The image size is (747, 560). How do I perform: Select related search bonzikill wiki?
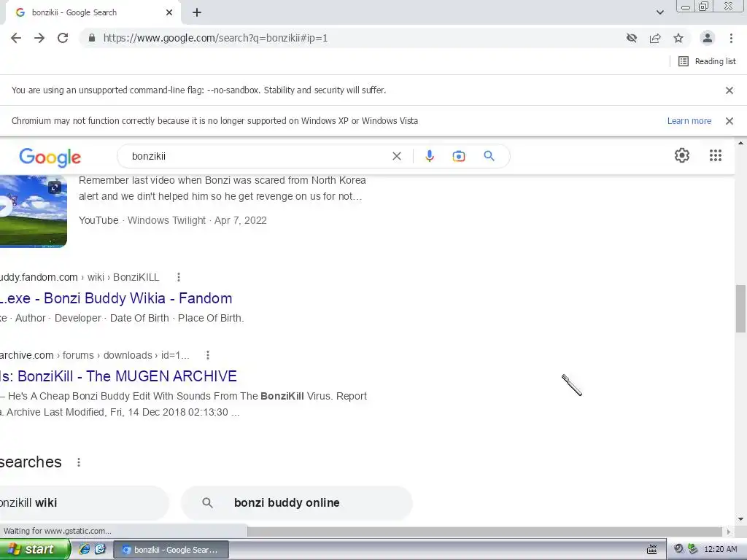[85, 503]
